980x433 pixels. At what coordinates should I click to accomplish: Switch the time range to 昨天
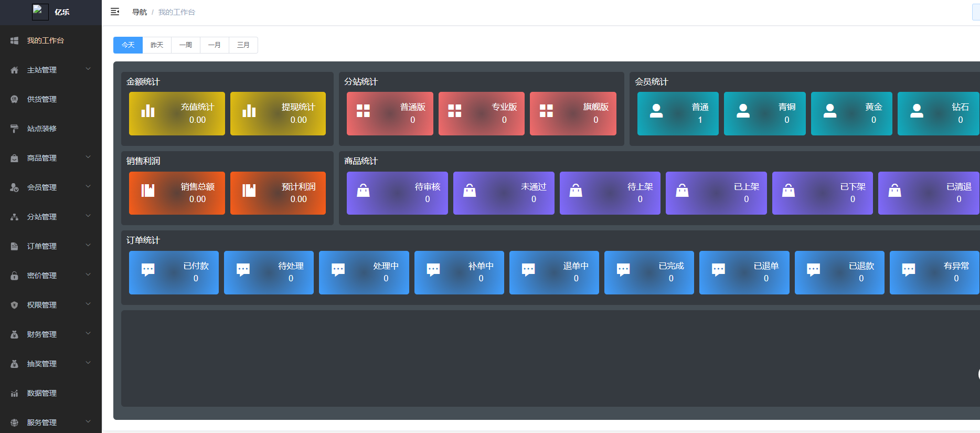click(x=157, y=45)
